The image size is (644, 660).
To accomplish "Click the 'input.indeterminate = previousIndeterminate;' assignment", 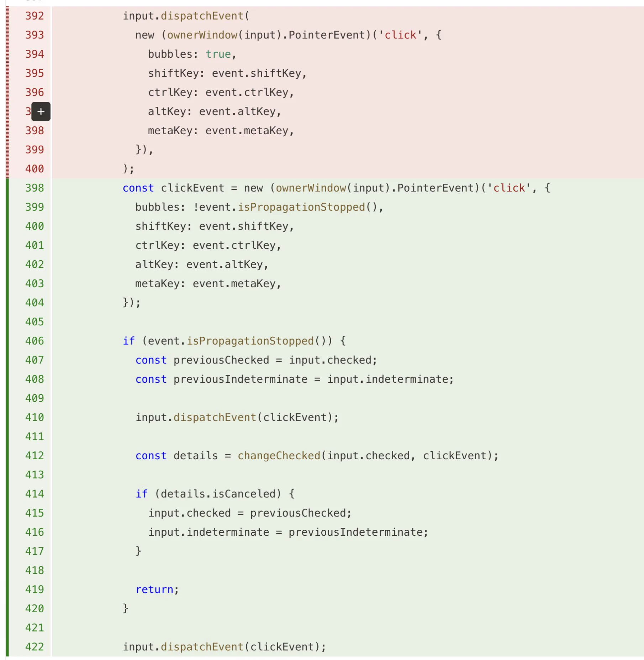I will 288,532.
